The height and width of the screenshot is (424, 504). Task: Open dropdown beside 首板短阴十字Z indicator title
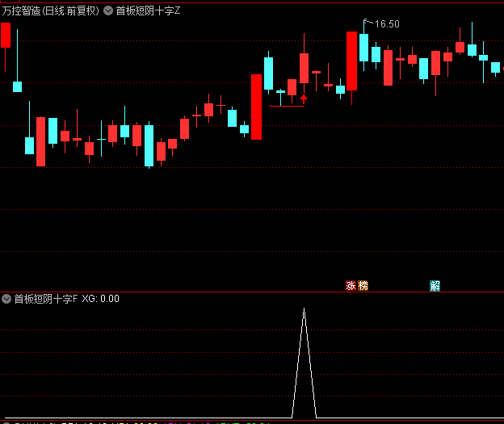point(108,11)
